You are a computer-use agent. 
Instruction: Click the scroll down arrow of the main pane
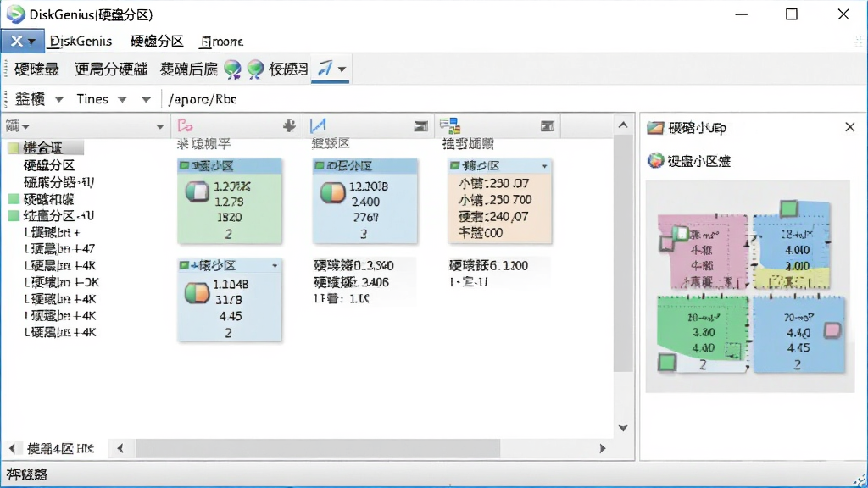click(x=623, y=428)
